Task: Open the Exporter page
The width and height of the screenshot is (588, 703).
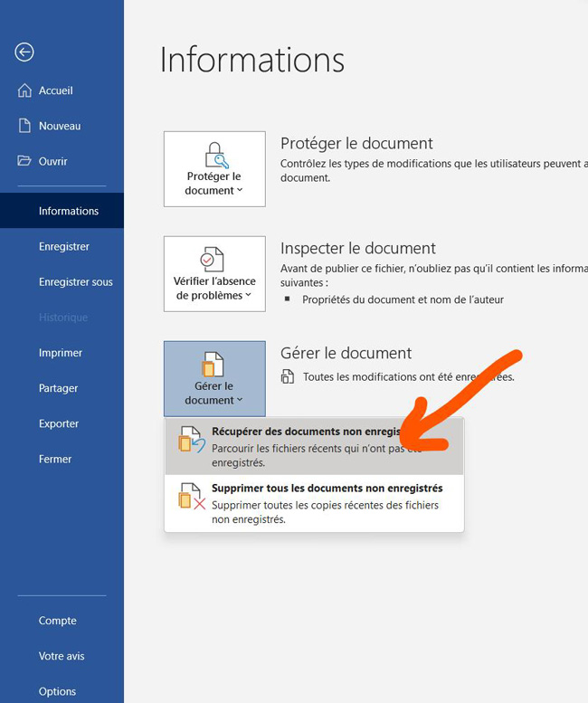Action: 62,423
